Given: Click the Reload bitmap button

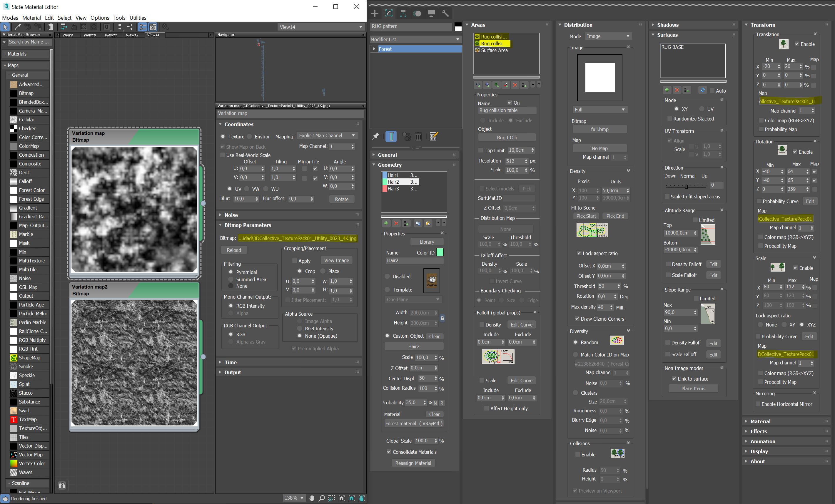Looking at the screenshot, I should (234, 250).
